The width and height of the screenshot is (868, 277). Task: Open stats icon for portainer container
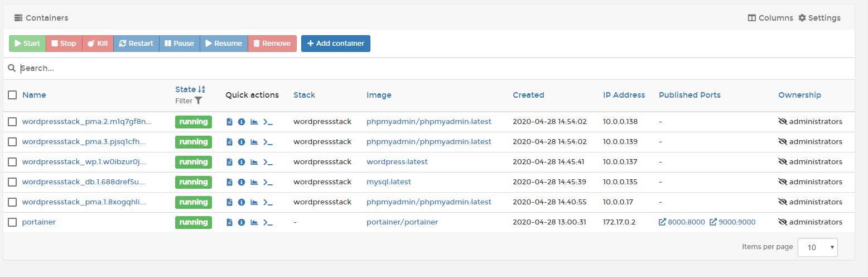pos(254,222)
